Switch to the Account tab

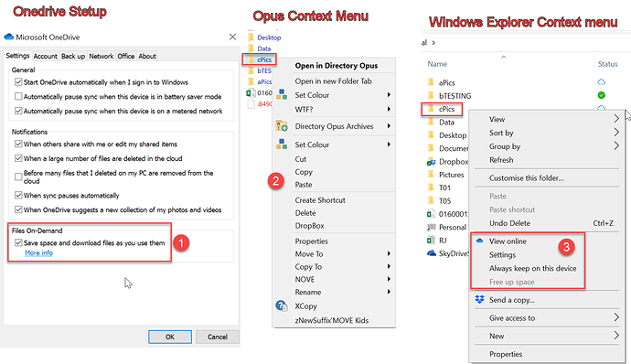46,57
